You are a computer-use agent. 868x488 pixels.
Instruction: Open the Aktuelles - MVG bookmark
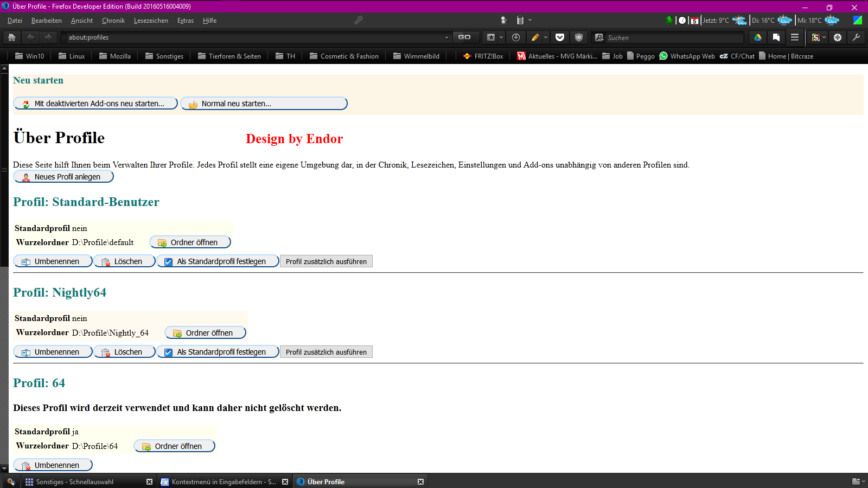pyautogui.click(x=557, y=56)
